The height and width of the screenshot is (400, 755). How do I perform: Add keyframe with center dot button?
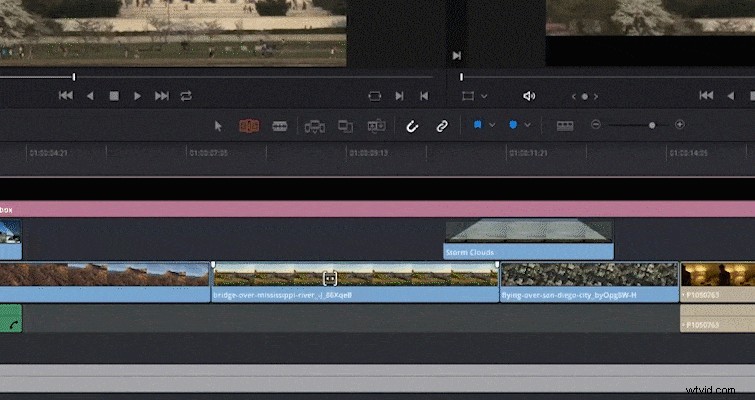[x=585, y=97]
